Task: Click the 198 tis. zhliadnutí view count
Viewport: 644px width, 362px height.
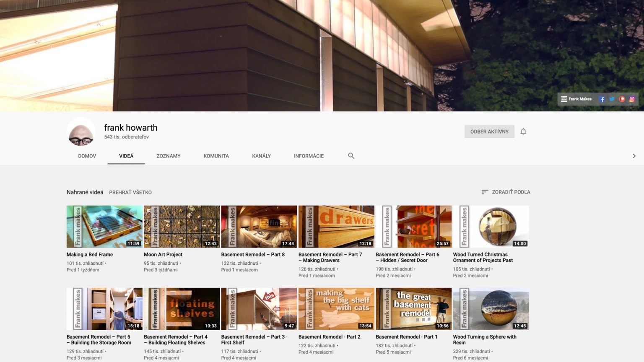Action: 394,269
